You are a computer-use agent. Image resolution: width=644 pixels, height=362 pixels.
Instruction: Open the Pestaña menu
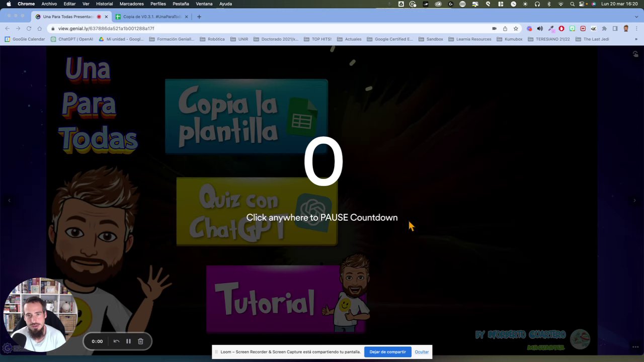point(181,4)
